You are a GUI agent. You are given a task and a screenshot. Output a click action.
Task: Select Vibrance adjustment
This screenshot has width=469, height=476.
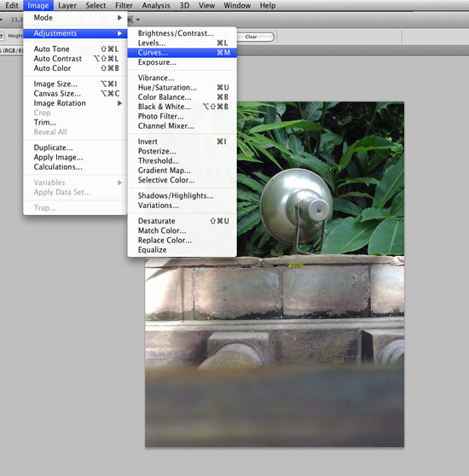pos(182,78)
